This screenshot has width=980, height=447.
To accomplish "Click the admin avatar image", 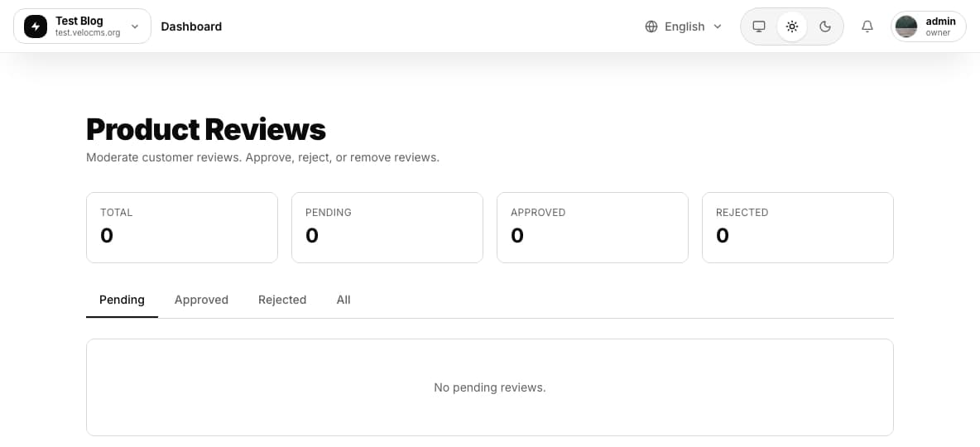I will tap(906, 26).
